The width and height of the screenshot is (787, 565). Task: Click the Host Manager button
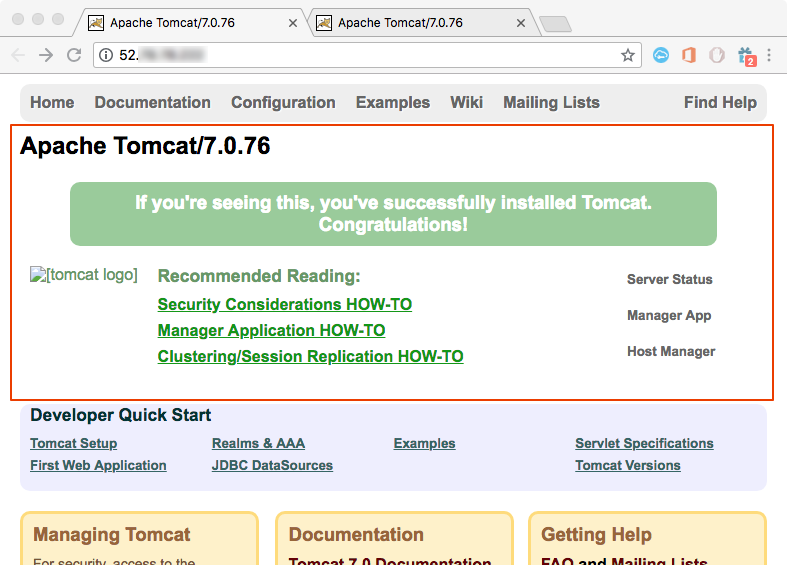coord(671,352)
